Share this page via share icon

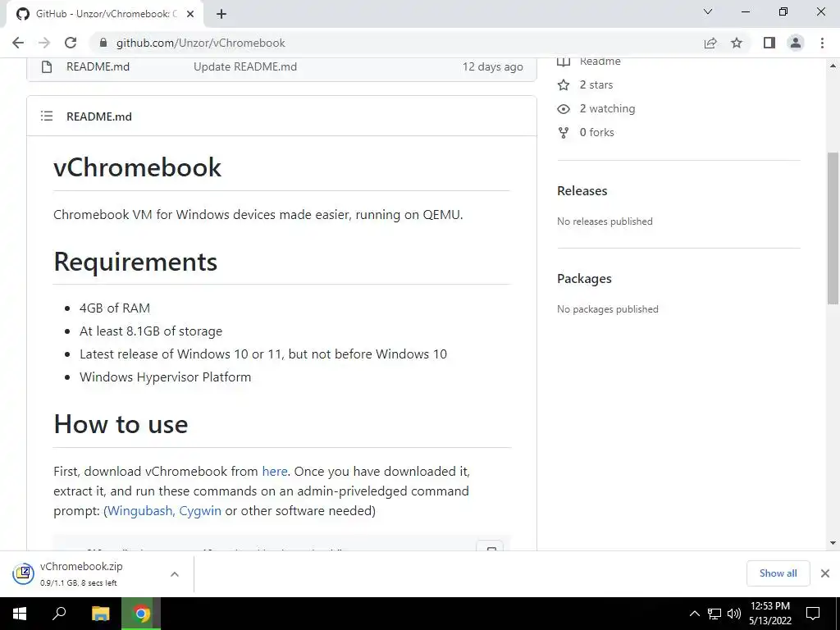click(710, 43)
